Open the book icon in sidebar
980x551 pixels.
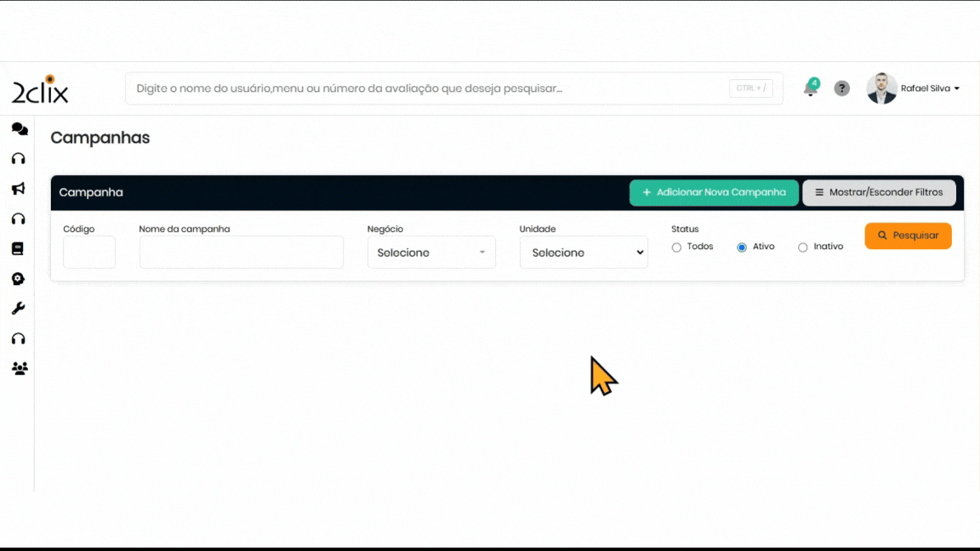point(18,249)
